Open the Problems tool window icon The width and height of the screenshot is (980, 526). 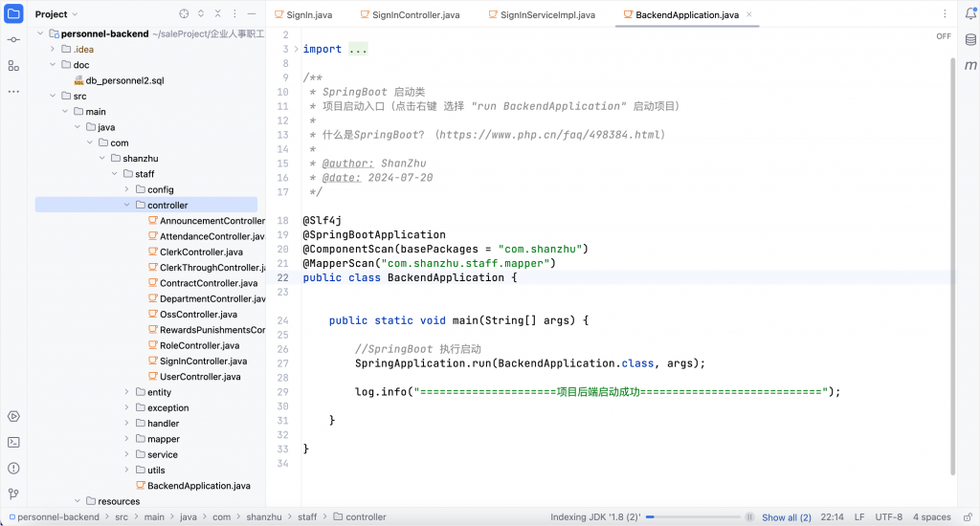(13, 468)
